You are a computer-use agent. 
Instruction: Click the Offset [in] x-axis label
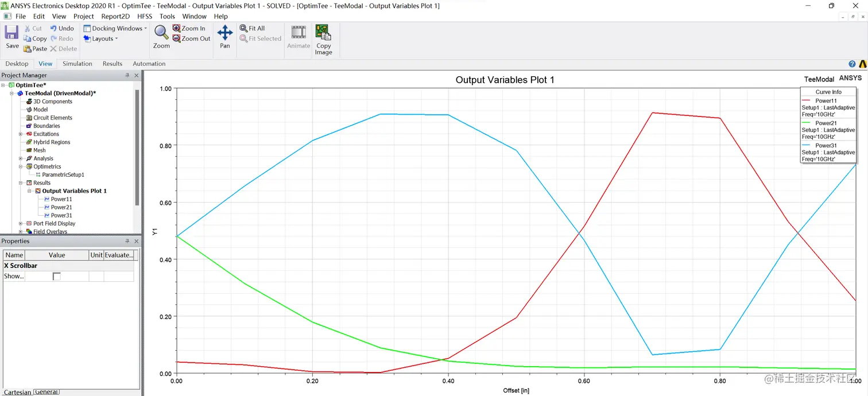pos(516,391)
